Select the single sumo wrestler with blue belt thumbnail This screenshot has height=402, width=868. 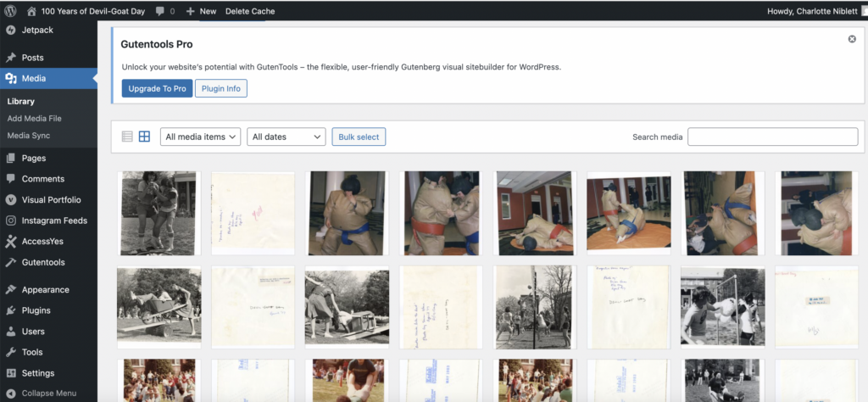347,213
